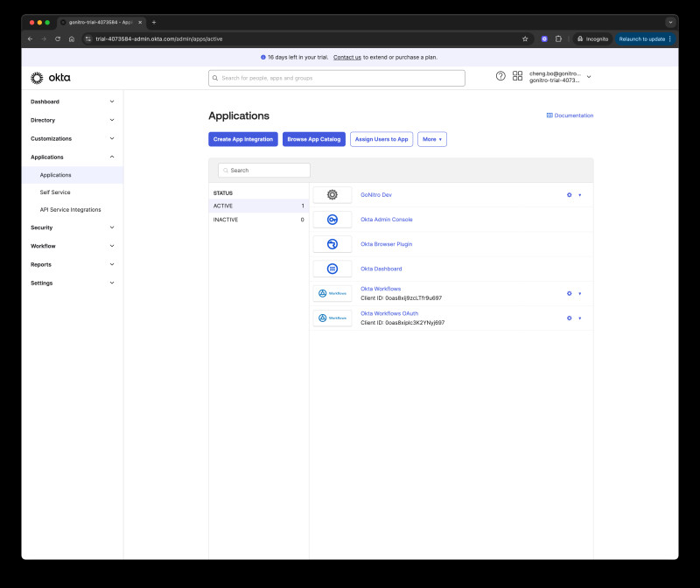700x588 pixels.
Task: Select Applications submenu item in sidebar
Action: pyautogui.click(x=73, y=175)
